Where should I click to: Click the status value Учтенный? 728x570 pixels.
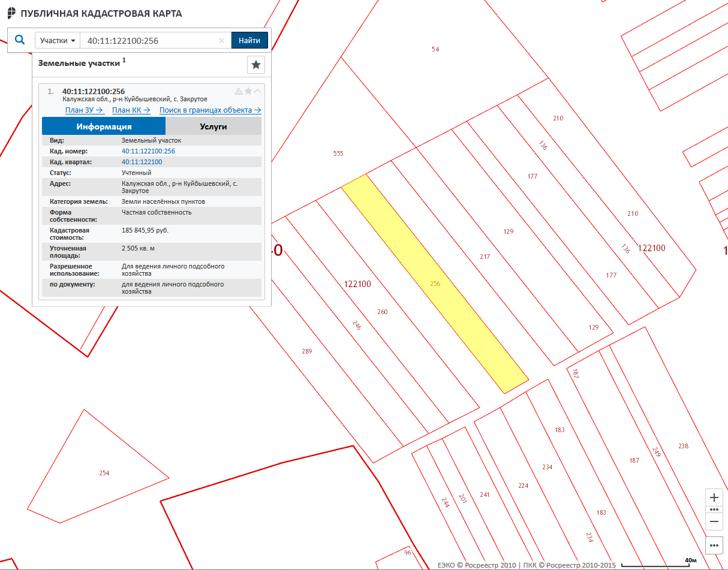click(137, 173)
